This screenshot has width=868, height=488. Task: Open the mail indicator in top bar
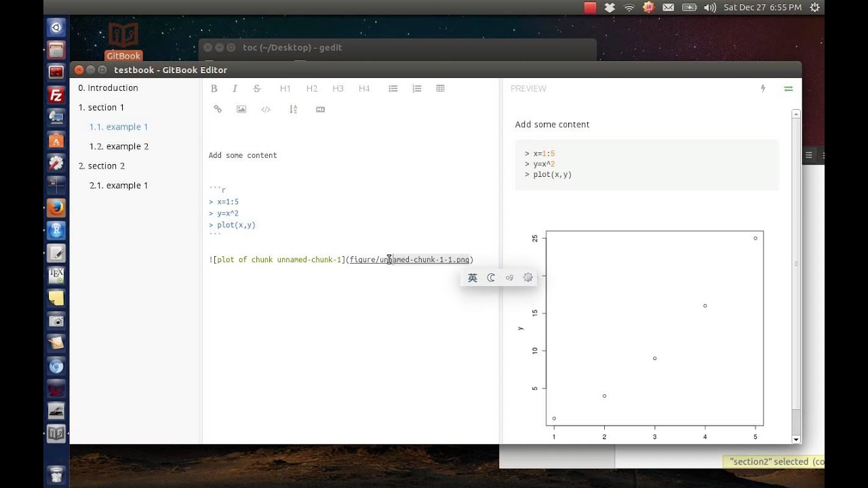click(x=669, y=7)
